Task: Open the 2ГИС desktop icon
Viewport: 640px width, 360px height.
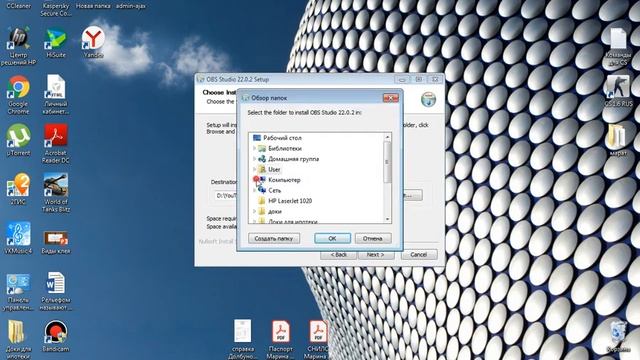Action: (x=18, y=185)
